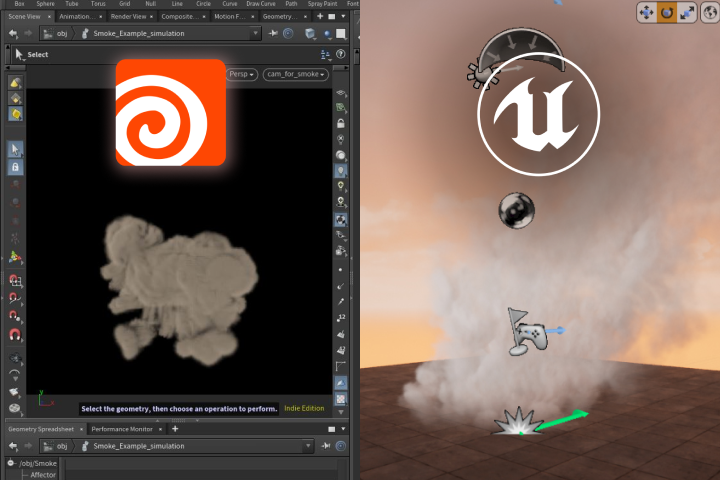This screenshot has width=720, height=480.
Task: Click the Draw Curve shelf tool
Action: (260, 4)
